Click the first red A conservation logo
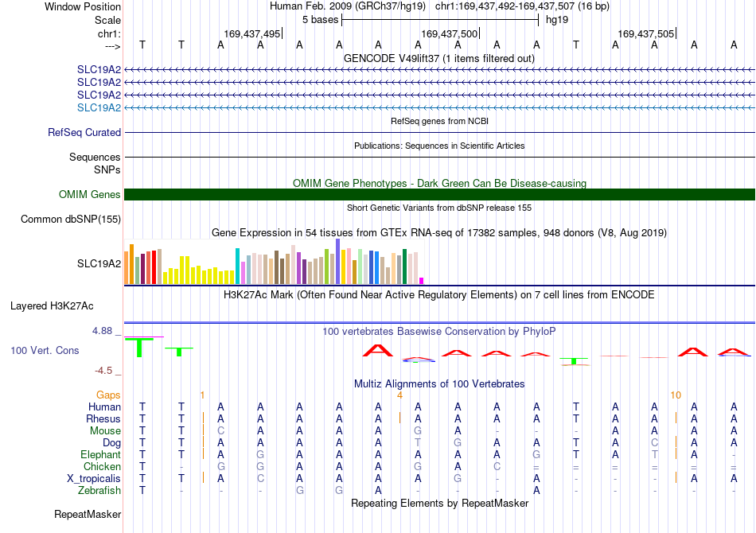 coord(378,351)
